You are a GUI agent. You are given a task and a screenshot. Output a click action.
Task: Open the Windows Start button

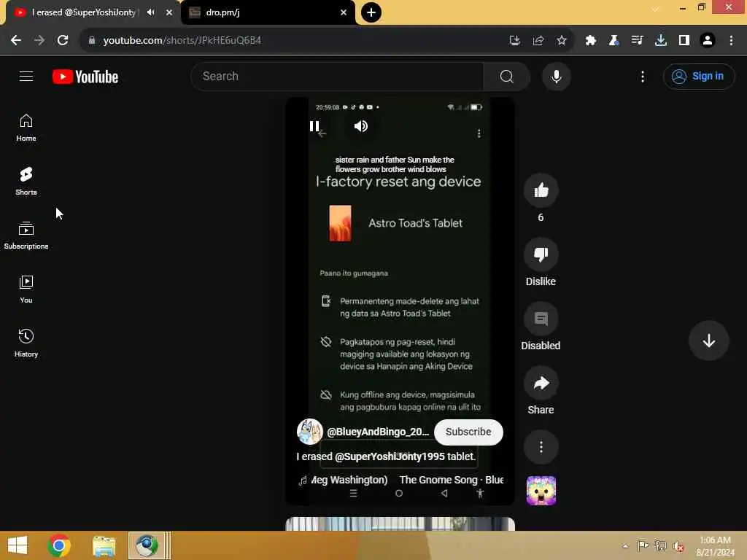coord(18,545)
